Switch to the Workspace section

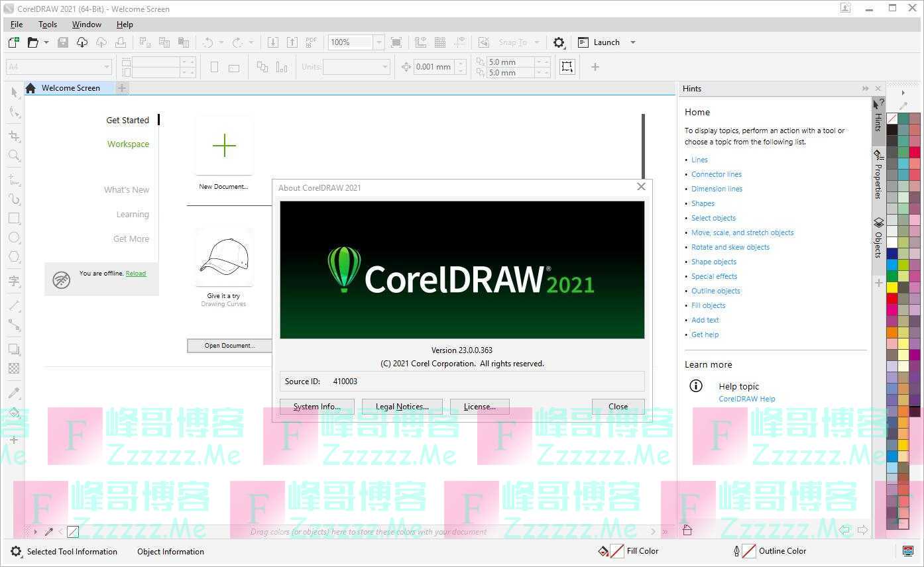[128, 144]
